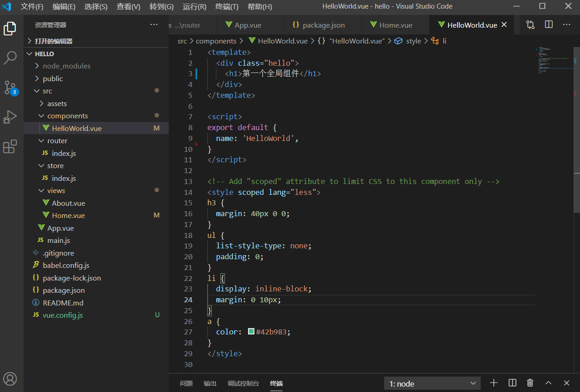Open the Accounts icon in activity bar
The width and height of the screenshot is (580, 392).
10,379
